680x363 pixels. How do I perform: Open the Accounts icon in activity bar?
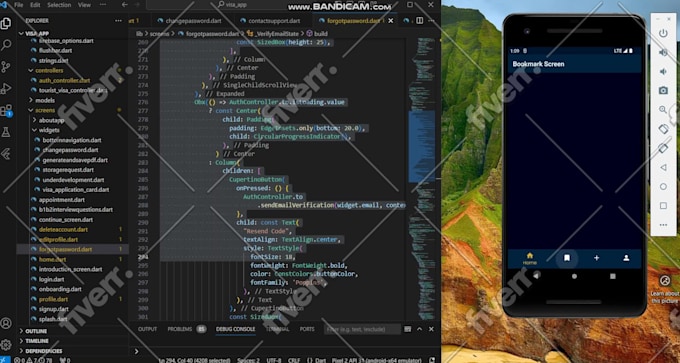coord(6,323)
